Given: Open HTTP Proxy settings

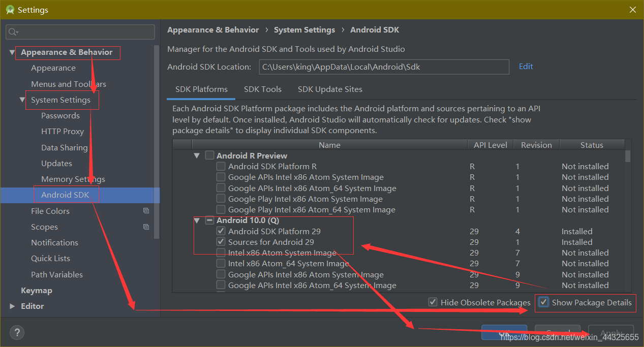Looking at the screenshot, I should click(63, 131).
